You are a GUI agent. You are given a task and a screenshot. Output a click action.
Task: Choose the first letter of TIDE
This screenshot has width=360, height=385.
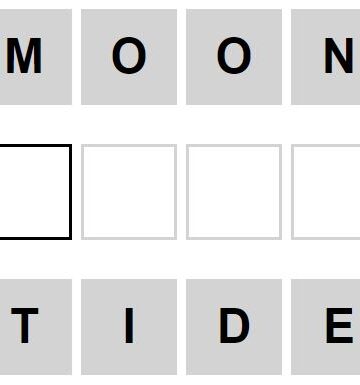[36, 327]
